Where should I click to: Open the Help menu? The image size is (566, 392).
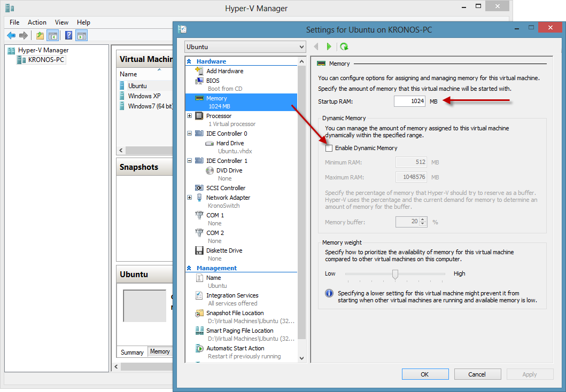click(x=83, y=22)
